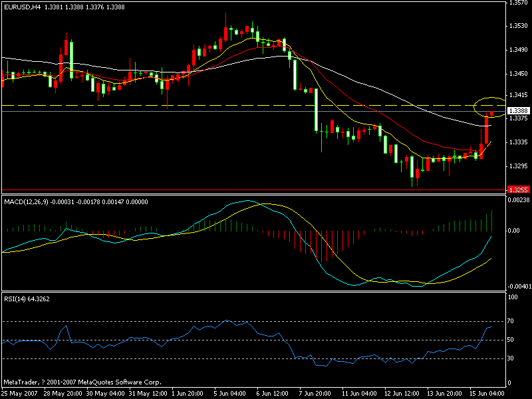Click the MACD zero level label 0.00
The image size is (532, 399).
point(513,231)
